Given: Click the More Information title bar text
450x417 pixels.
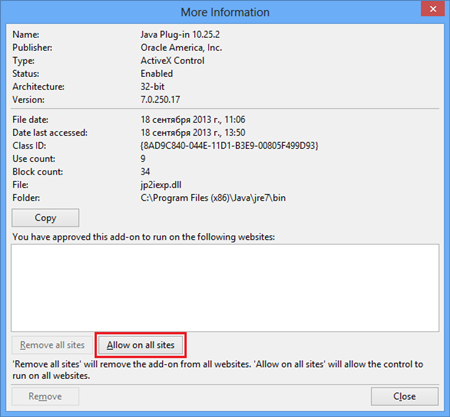Looking at the screenshot, I should pyautogui.click(x=225, y=12).
